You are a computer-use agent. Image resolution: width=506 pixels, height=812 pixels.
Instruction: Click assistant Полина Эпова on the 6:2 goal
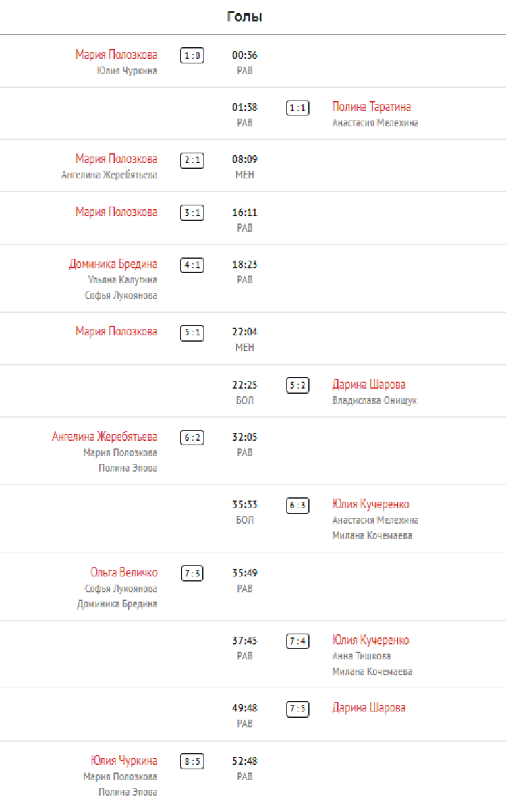pyautogui.click(x=128, y=468)
